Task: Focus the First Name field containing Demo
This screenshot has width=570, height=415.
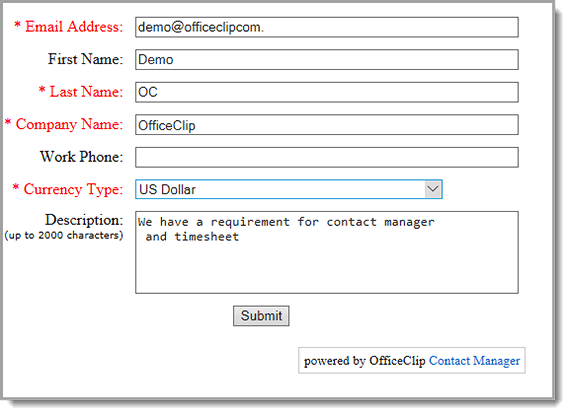Action: tap(327, 60)
